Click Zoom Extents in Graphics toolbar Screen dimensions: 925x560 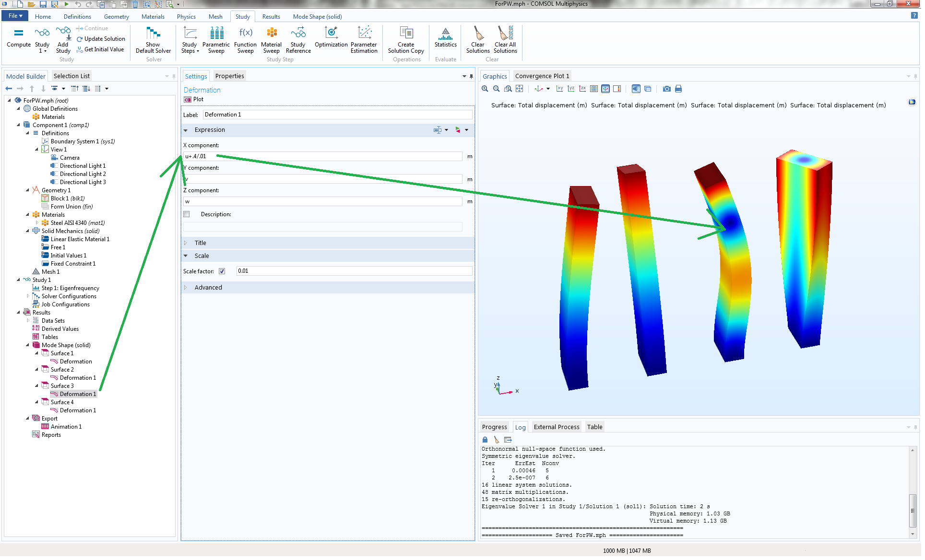(x=520, y=89)
